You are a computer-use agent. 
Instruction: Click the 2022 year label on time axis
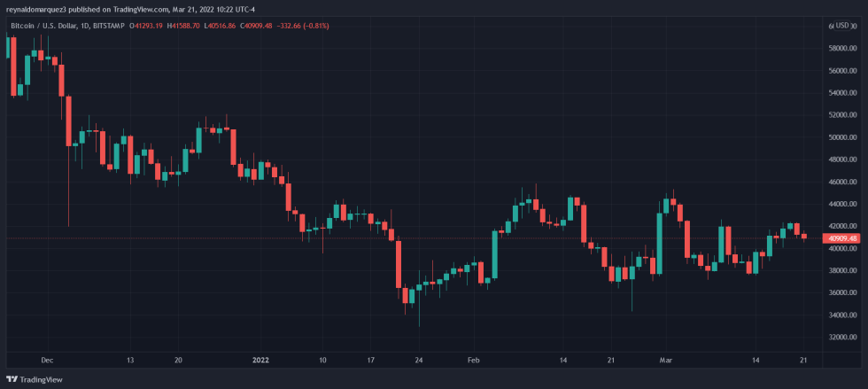pos(260,360)
